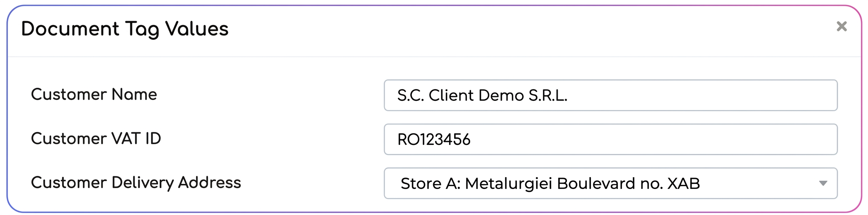The height and width of the screenshot is (215, 868).
Task: Click the Customer Name label
Action: click(94, 94)
